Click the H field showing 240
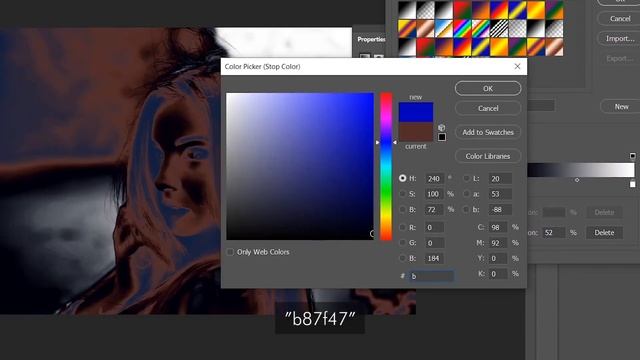The height and width of the screenshot is (360, 640). pyautogui.click(x=434, y=178)
